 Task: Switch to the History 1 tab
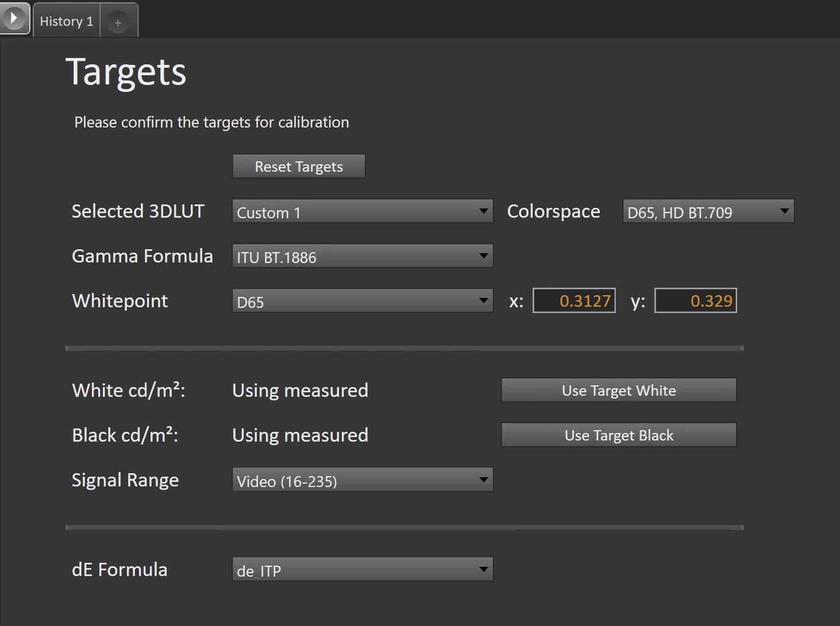pos(66,21)
